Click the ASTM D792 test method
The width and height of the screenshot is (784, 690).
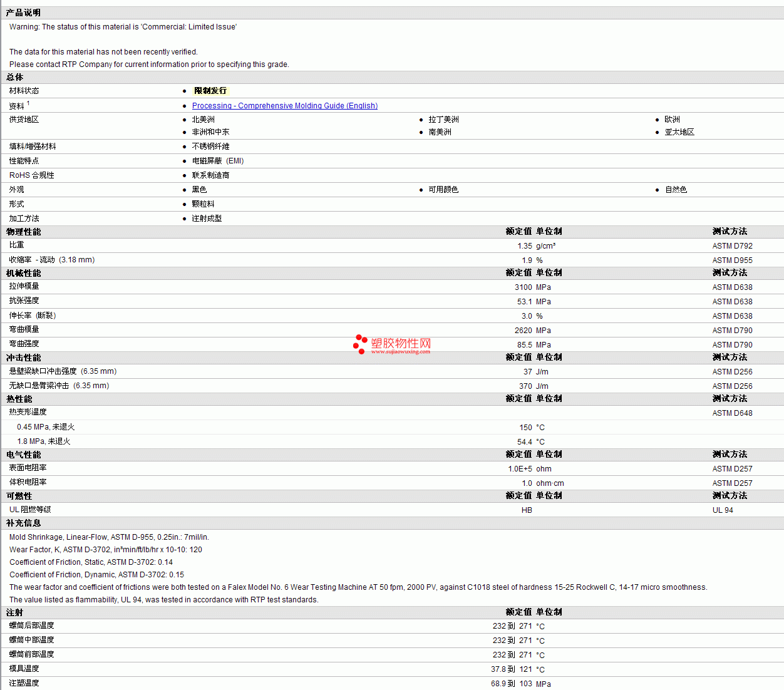[733, 246]
